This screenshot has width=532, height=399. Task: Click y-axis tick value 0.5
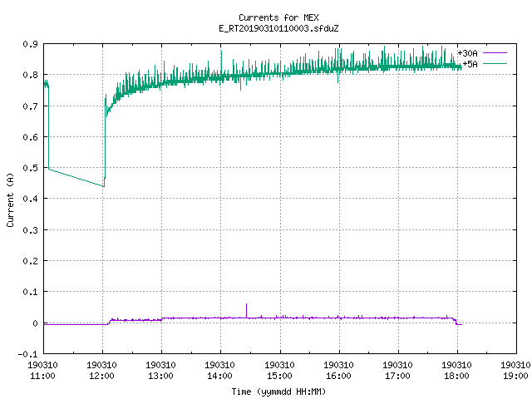30,168
